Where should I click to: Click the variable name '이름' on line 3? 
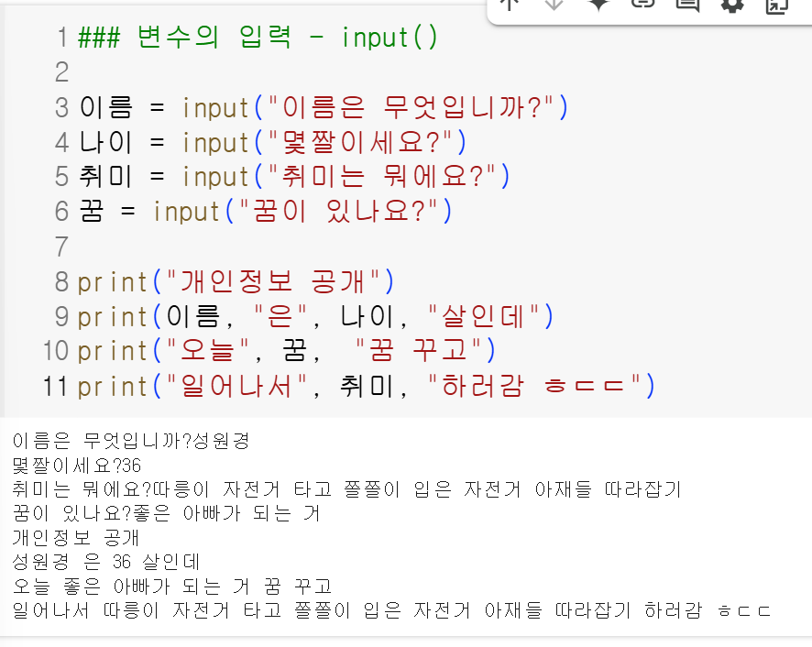(x=106, y=107)
